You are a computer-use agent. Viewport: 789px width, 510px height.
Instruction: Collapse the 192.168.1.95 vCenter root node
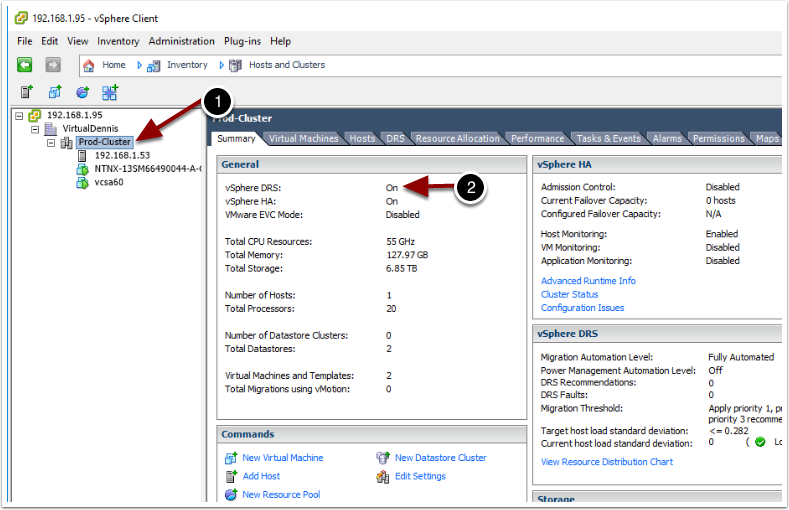[x=20, y=116]
